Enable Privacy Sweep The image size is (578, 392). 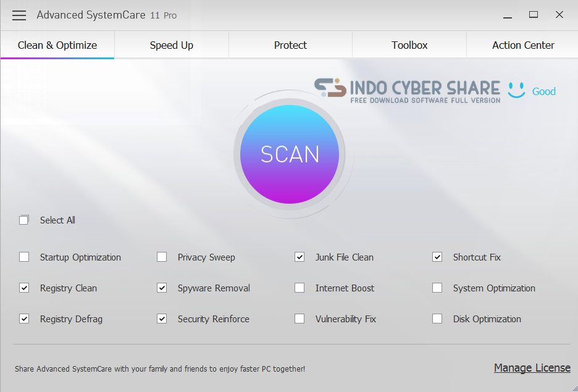[161, 257]
